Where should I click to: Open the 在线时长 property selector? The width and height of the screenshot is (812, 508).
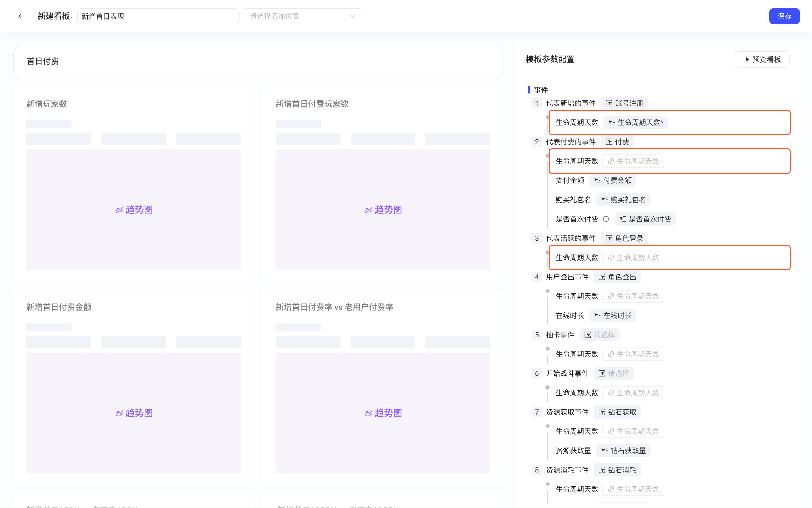point(613,316)
